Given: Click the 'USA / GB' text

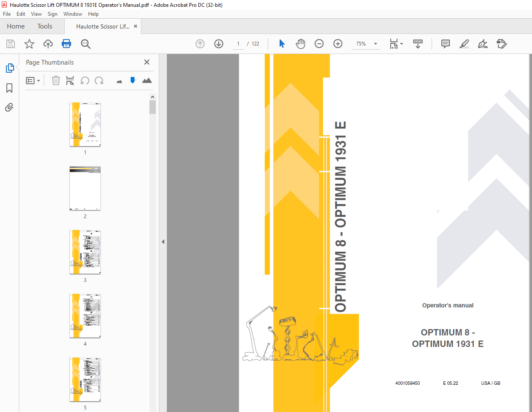Looking at the screenshot, I should [x=491, y=383].
